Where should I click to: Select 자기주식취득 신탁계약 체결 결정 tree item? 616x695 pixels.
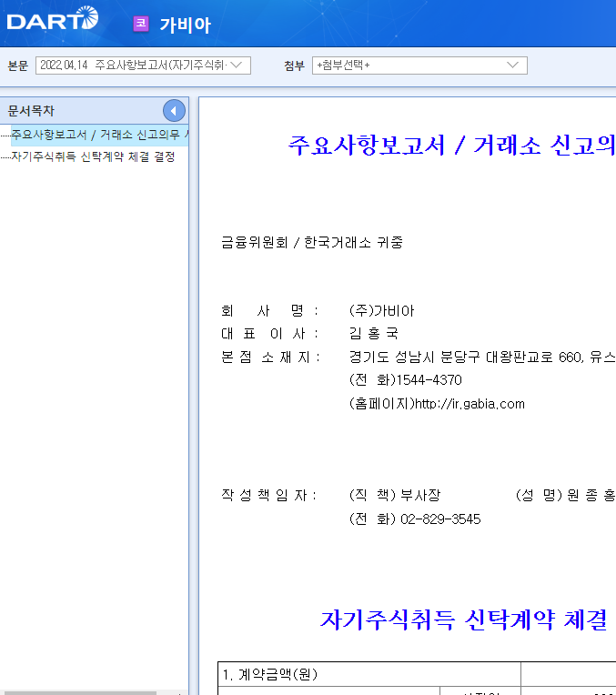click(93, 156)
